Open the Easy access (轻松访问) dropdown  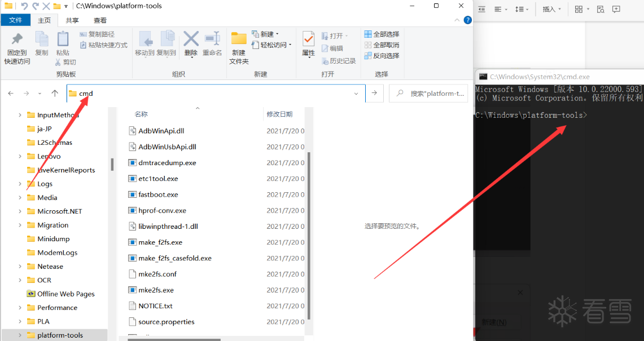click(x=272, y=45)
